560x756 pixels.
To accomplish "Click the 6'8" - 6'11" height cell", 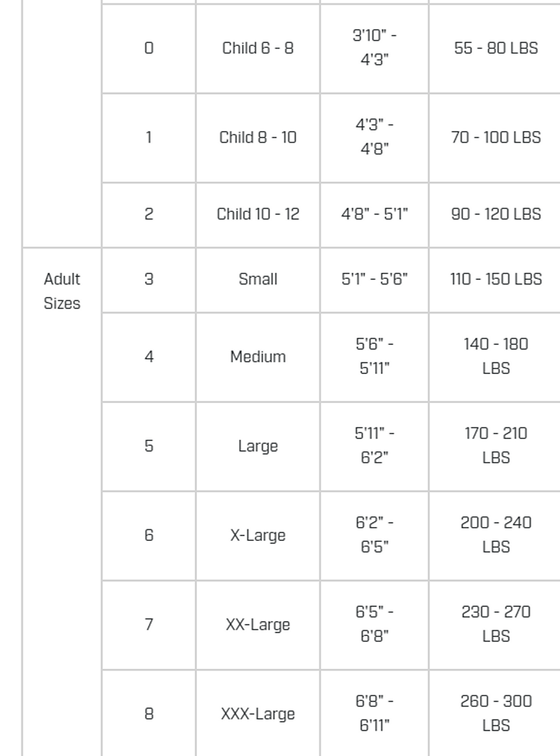I will [x=374, y=713].
